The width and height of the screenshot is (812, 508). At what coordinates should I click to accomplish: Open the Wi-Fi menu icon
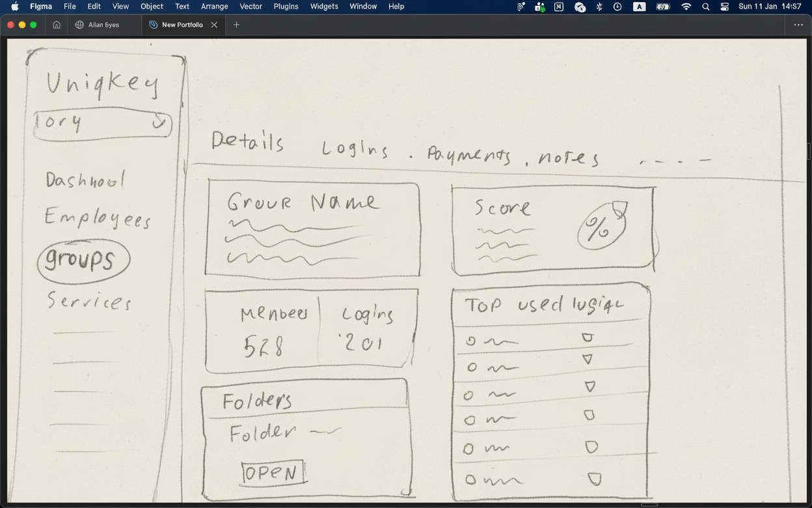686,7
